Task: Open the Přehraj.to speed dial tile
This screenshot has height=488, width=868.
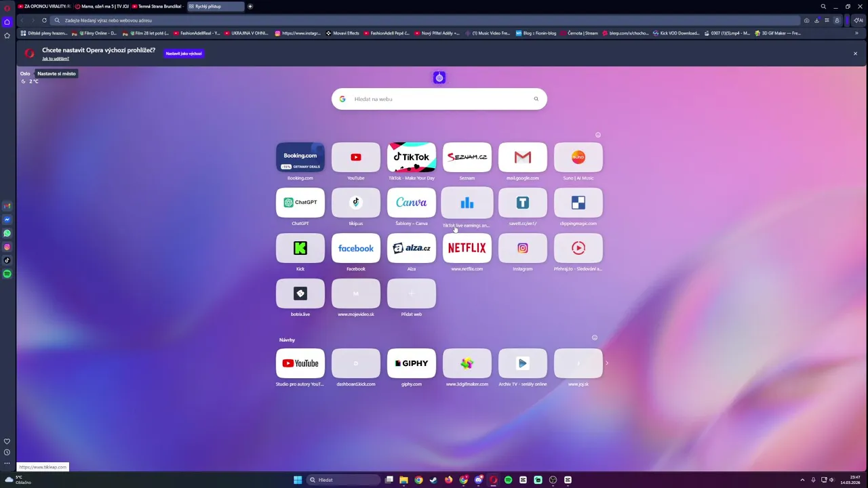Action: point(578,248)
